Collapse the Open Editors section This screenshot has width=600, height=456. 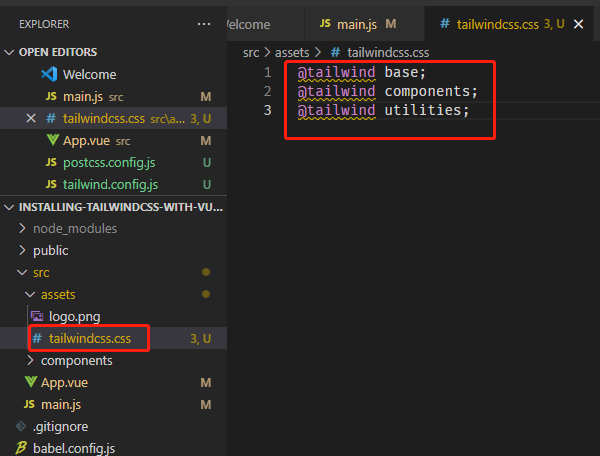pyautogui.click(x=9, y=52)
